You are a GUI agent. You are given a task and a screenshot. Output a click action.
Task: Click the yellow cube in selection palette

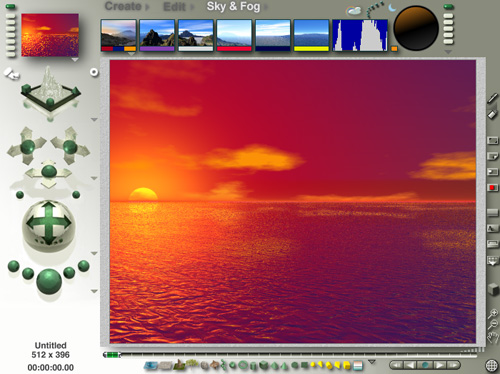coord(347,366)
